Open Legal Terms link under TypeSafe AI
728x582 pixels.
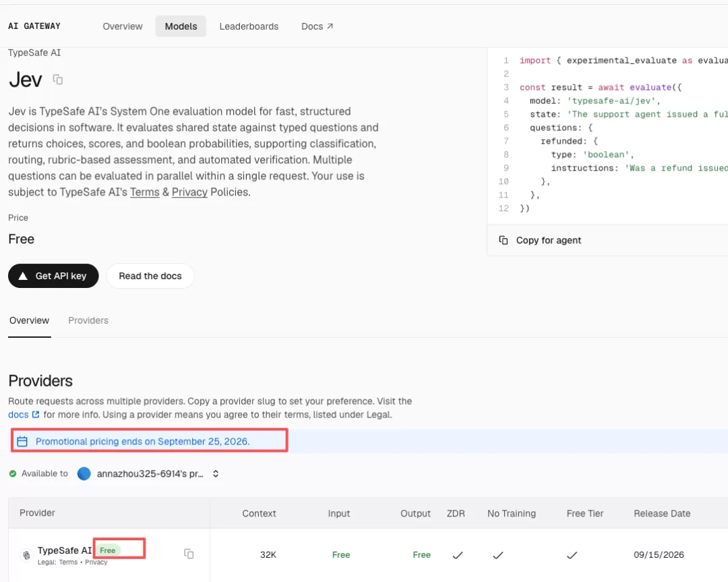68,562
